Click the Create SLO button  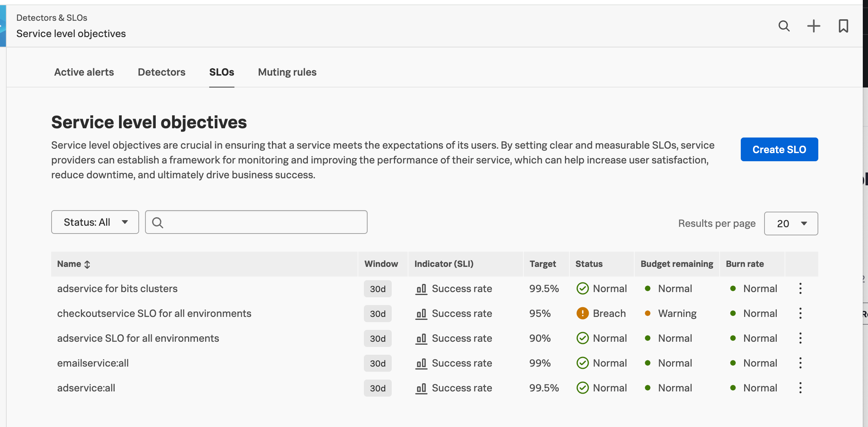point(779,149)
